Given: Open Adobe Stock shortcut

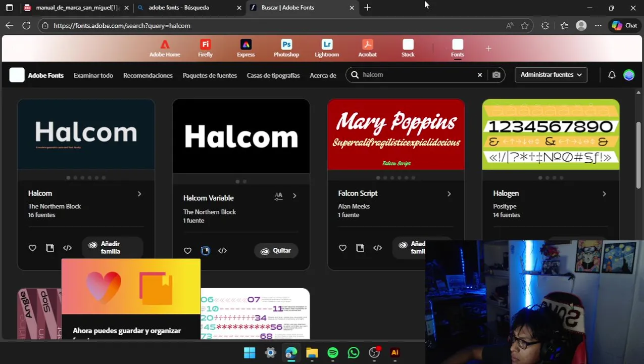Looking at the screenshot, I should point(408,48).
